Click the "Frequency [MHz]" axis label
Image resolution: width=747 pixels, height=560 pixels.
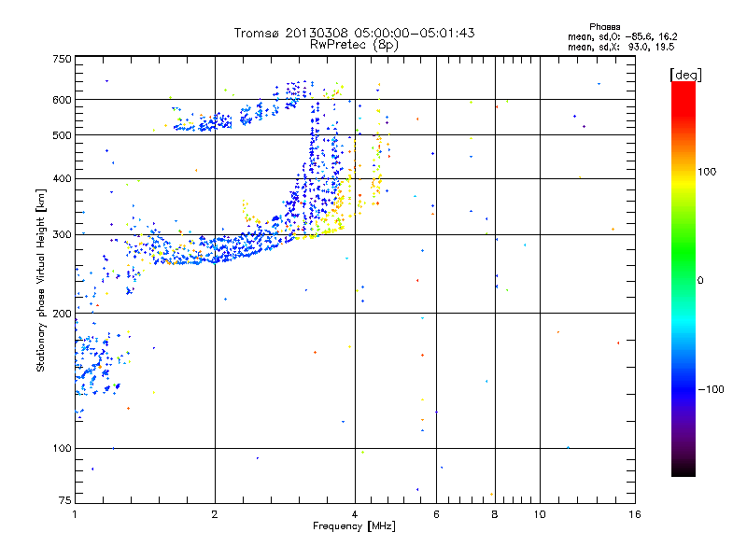point(354,526)
